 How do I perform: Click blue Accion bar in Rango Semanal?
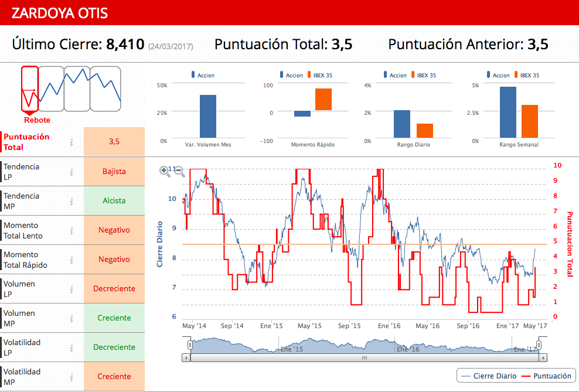tap(508, 113)
